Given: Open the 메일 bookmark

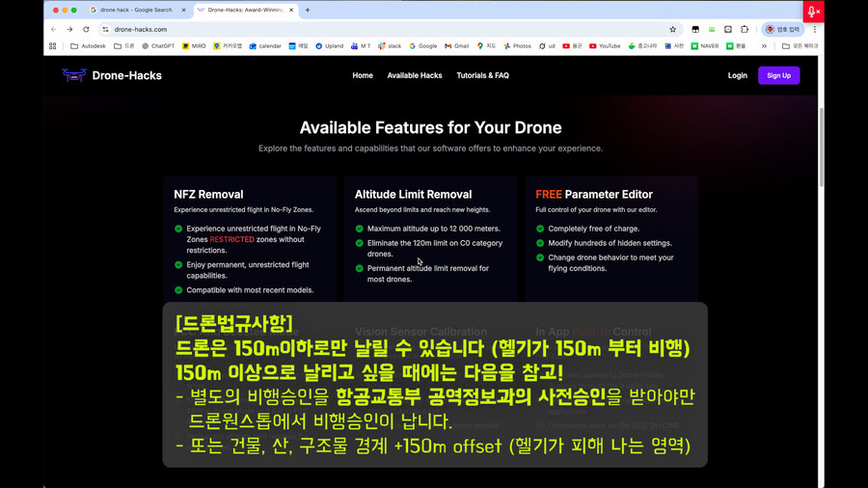Looking at the screenshot, I should pos(298,46).
